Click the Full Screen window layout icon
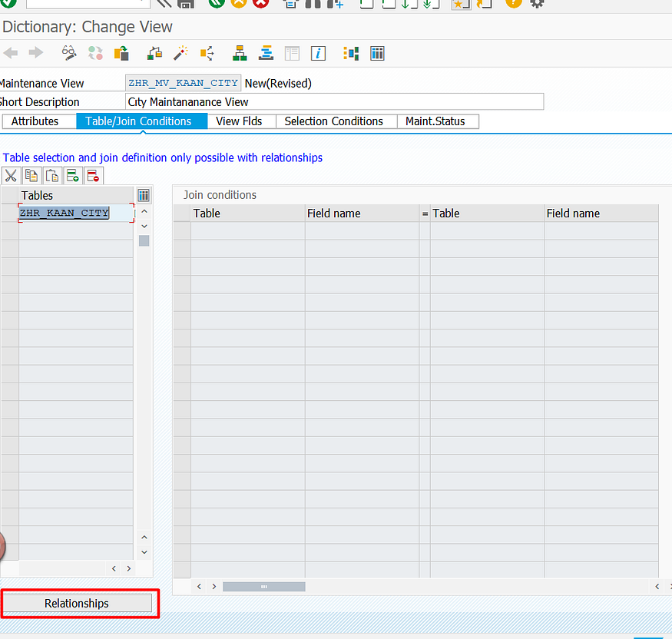 click(x=293, y=53)
